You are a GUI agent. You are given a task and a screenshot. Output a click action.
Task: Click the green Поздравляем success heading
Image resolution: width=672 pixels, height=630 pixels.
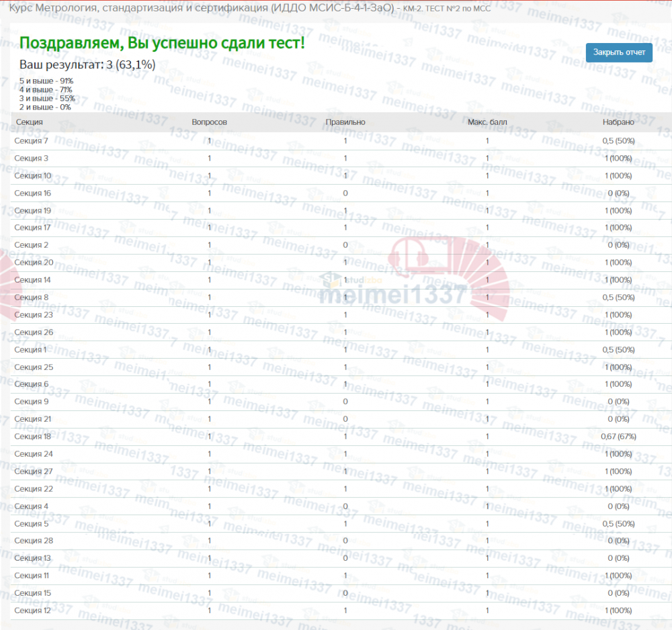coord(162,43)
